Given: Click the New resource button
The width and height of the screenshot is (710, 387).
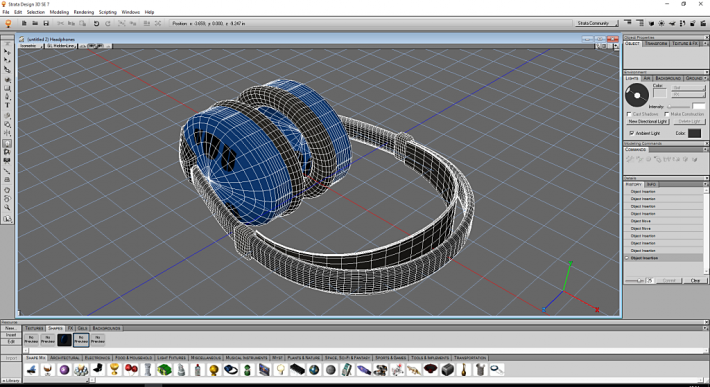Looking at the screenshot, I should pyautogui.click(x=11, y=328).
